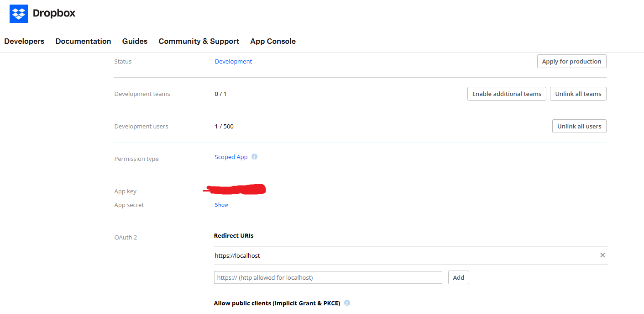Click the Dropbox box logo icon
This screenshot has width=644, height=314.
tap(19, 14)
